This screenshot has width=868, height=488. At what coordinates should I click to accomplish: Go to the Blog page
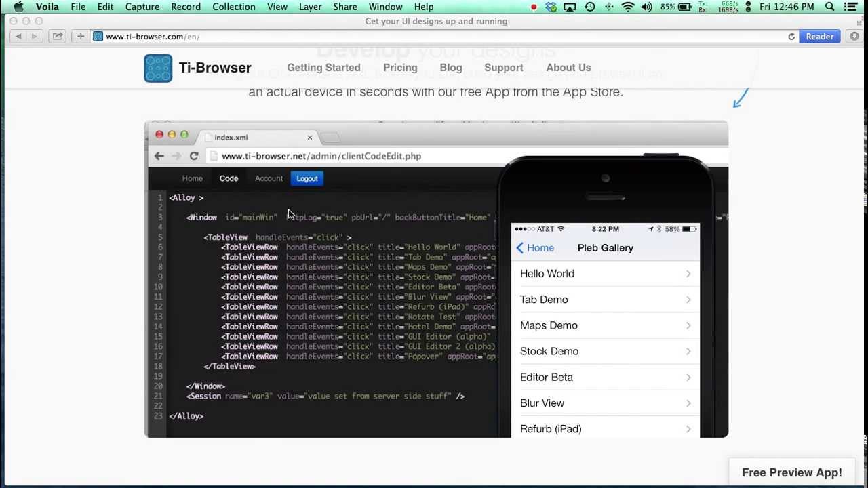coord(451,68)
